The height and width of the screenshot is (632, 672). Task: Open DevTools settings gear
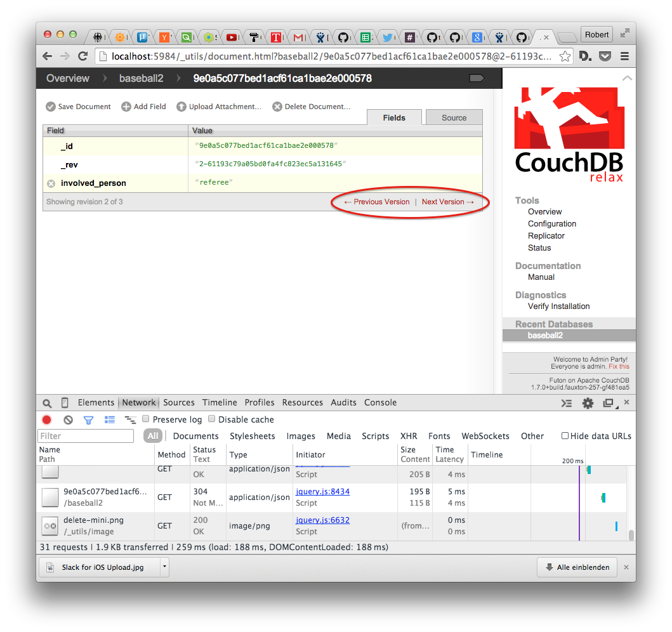(x=588, y=403)
